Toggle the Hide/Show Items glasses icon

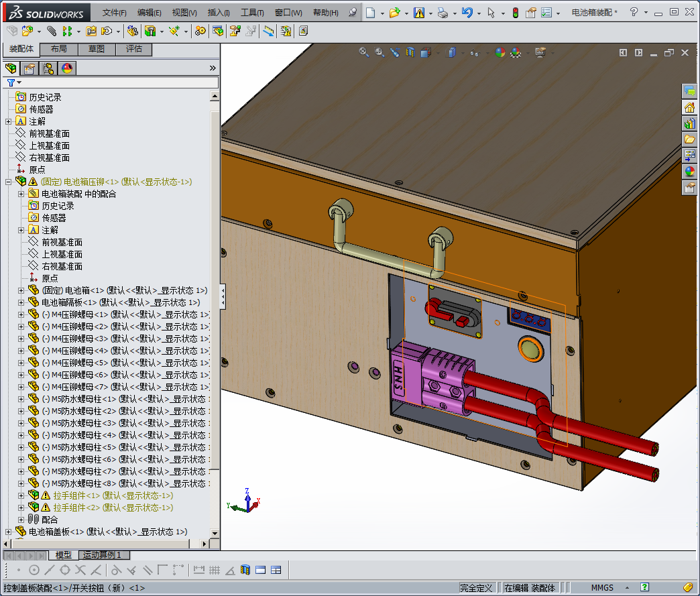(475, 53)
